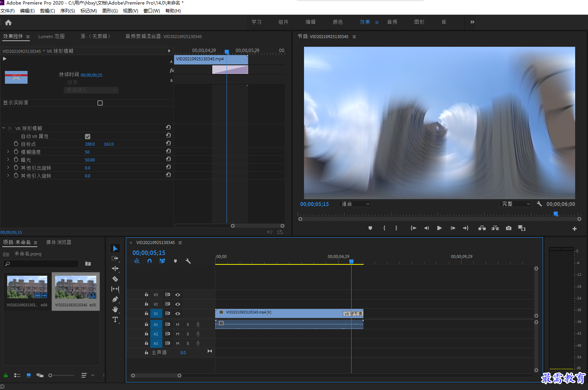Uncheck the 自动 VR 属性 checkbox
The height and width of the screenshot is (390, 588).
pyautogui.click(x=88, y=137)
